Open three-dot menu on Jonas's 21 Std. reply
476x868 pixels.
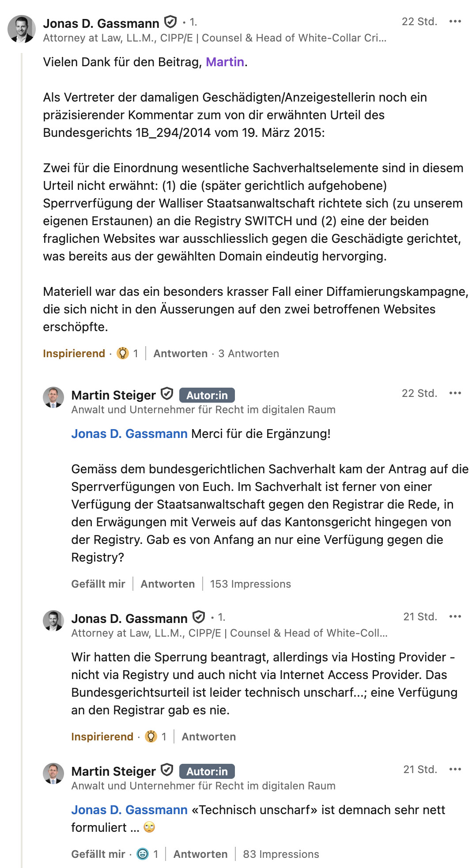pyautogui.click(x=455, y=617)
